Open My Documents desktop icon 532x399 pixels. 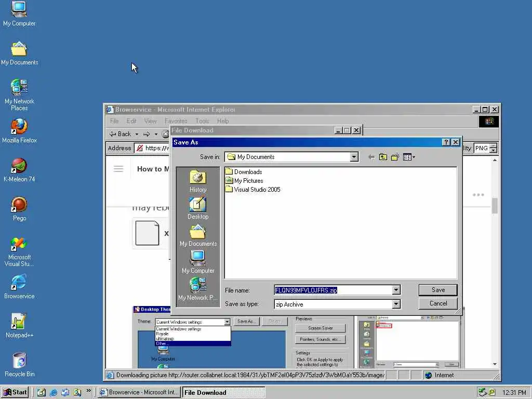19,54
